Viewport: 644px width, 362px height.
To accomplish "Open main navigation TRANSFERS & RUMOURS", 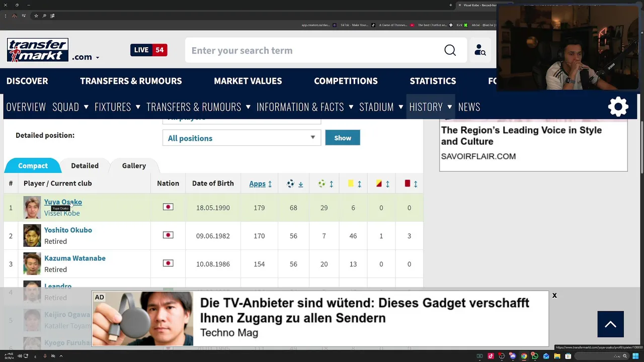I will coord(131,81).
